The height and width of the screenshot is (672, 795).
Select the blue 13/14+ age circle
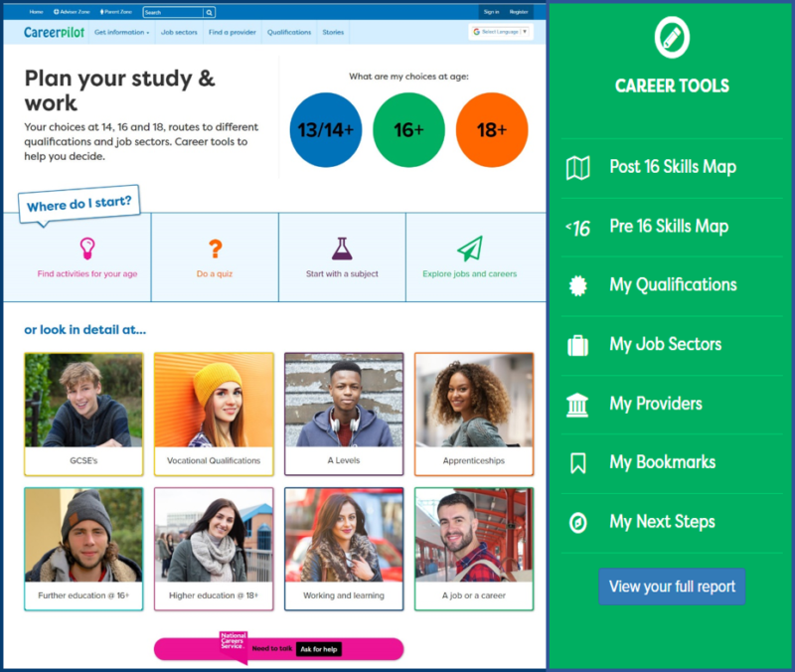pos(326,130)
